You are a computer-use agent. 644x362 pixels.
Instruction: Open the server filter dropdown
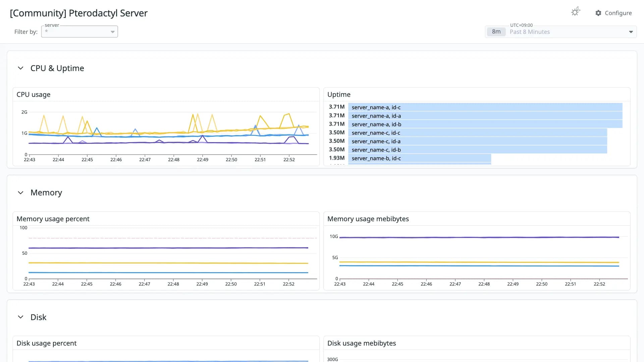(79, 32)
